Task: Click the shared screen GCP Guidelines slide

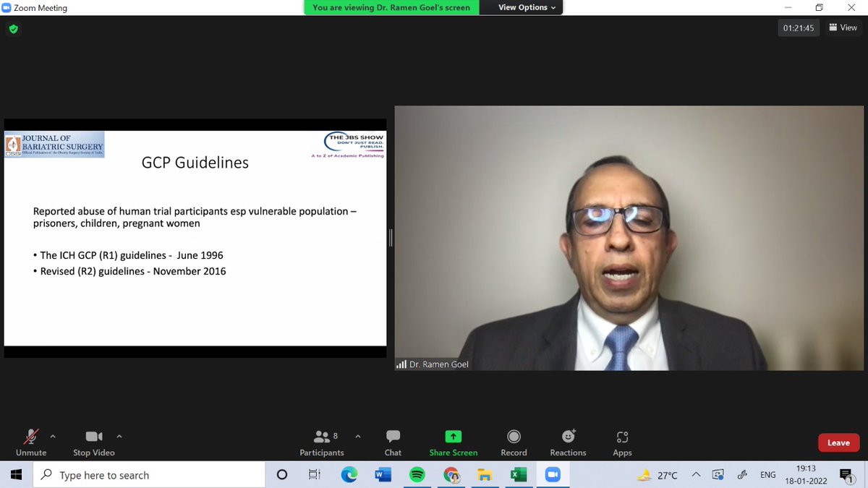Action: pos(195,238)
